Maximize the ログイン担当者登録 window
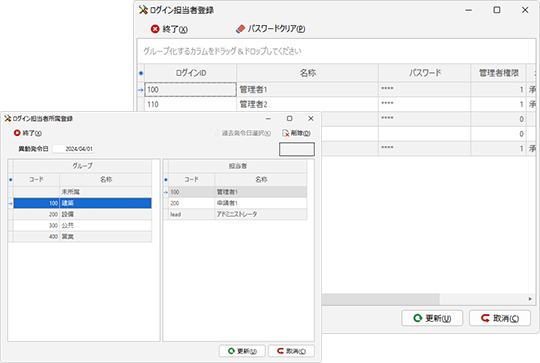Screen dimensions: 540x363 [497, 10]
